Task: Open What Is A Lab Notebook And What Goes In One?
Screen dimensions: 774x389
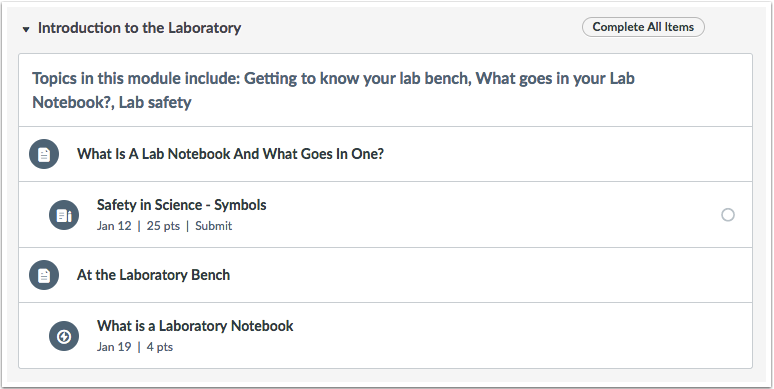Action: tap(230, 154)
